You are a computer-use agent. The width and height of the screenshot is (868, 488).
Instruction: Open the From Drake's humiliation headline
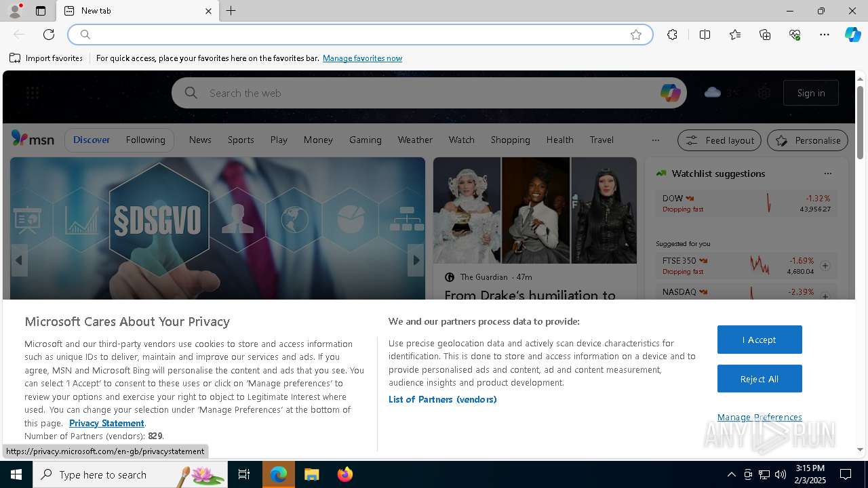530,295
